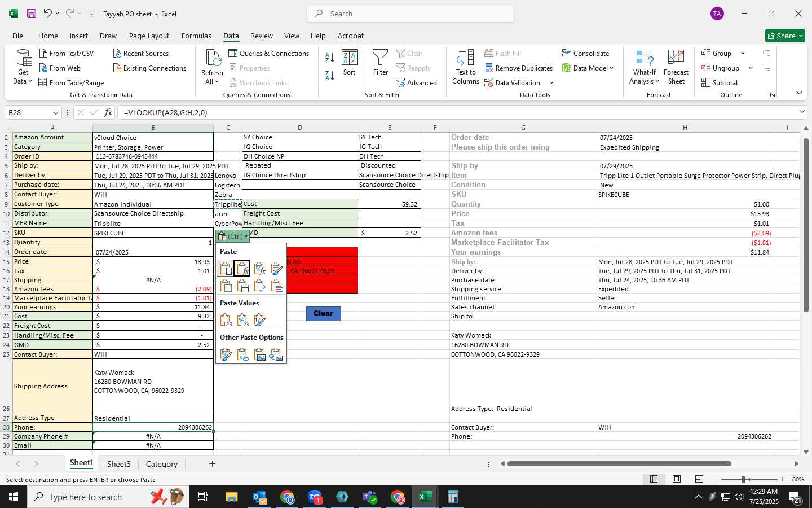
Task: Choose Paste as Picture option
Action: pyautogui.click(x=259, y=354)
